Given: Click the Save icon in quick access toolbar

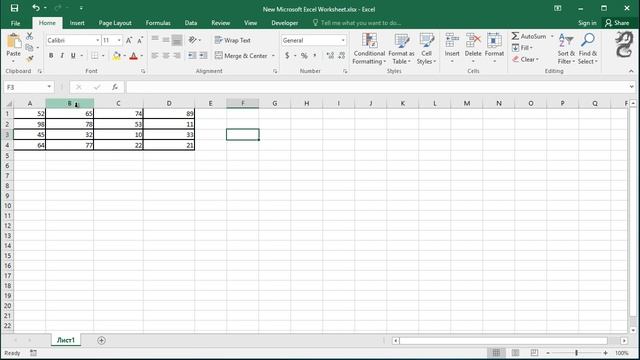Looking at the screenshot, I should pos(14,8).
